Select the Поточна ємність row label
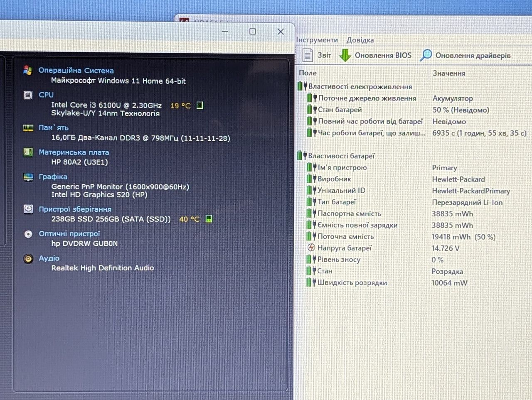 [346, 236]
